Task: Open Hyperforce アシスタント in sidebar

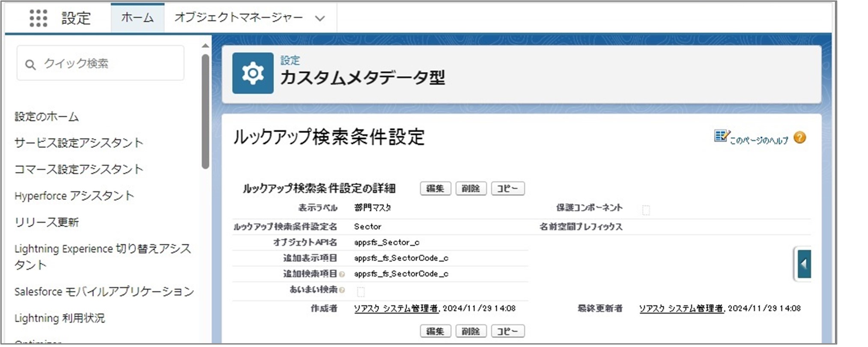Action: [x=74, y=196]
